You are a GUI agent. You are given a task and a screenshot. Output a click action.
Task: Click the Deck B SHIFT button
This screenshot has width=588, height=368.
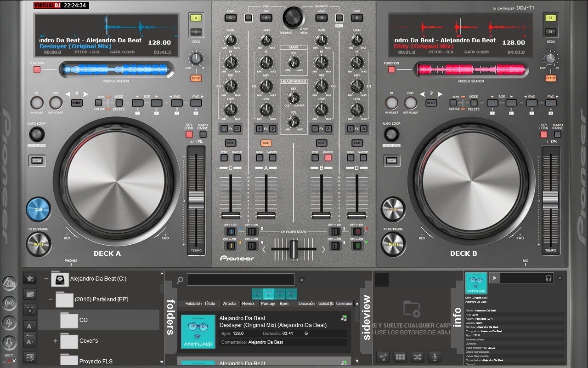[391, 161]
